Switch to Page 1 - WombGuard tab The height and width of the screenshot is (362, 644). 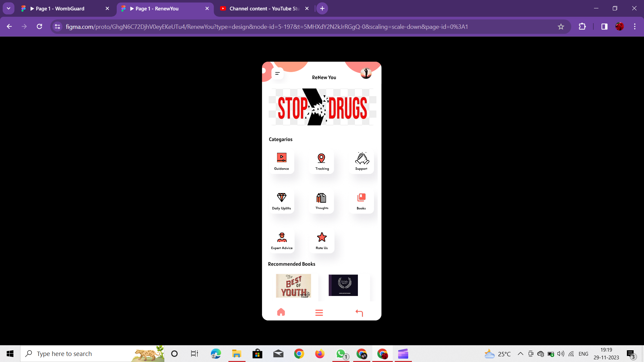60,9
